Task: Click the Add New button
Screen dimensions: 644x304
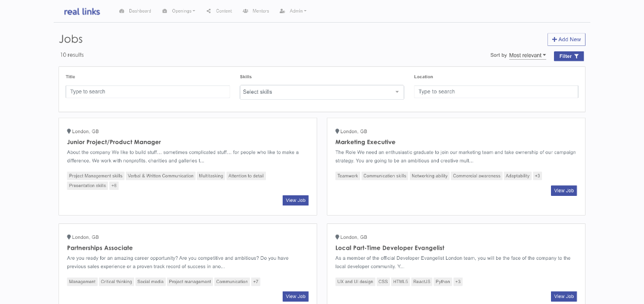Action: click(566, 39)
